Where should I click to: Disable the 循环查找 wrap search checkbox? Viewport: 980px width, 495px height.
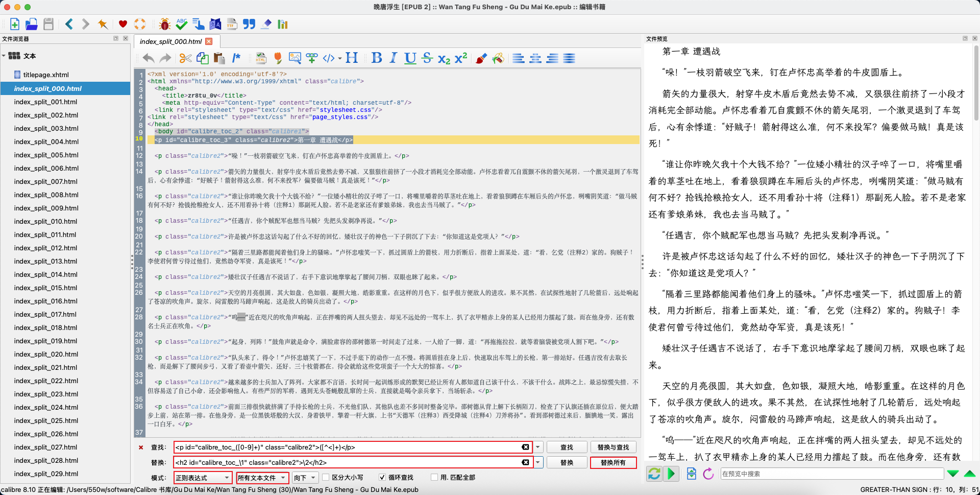click(x=382, y=478)
